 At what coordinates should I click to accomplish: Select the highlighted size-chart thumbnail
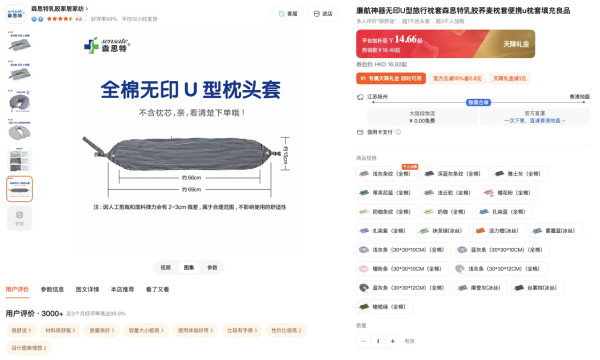pyautogui.click(x=20, y=189)
